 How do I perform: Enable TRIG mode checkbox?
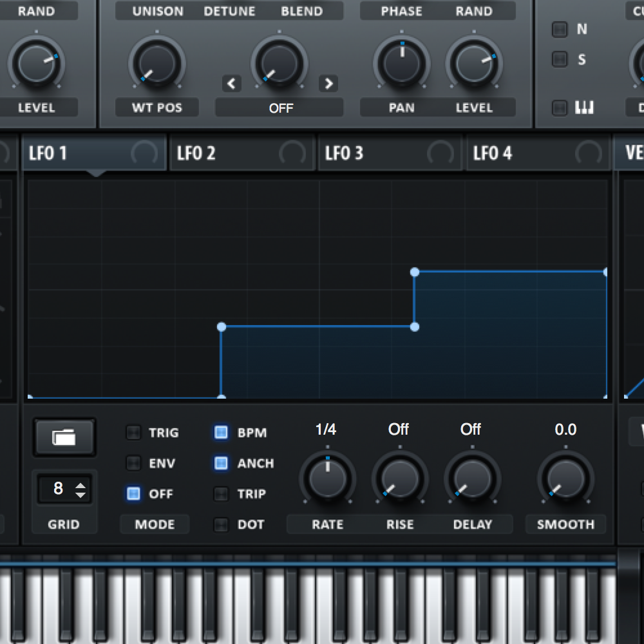133,433
